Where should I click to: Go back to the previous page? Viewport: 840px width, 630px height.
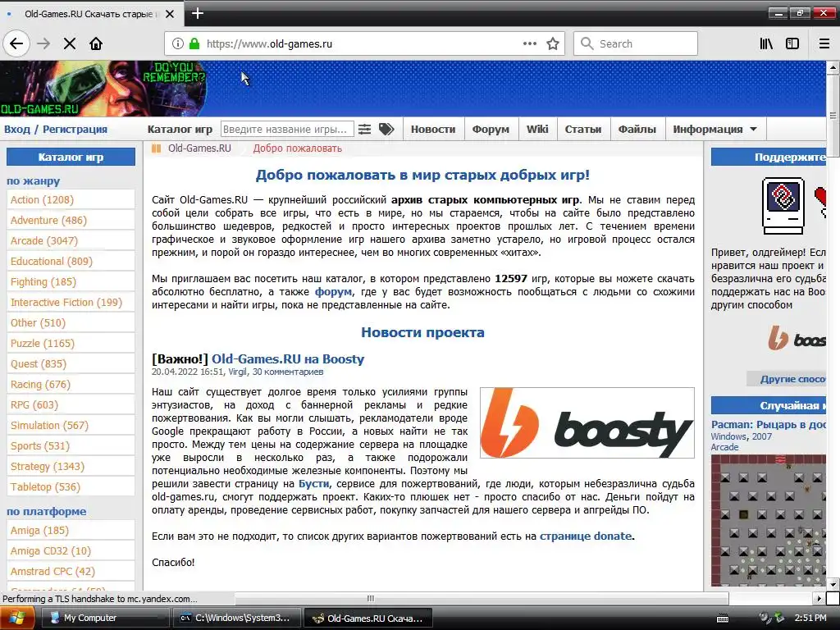16,43
